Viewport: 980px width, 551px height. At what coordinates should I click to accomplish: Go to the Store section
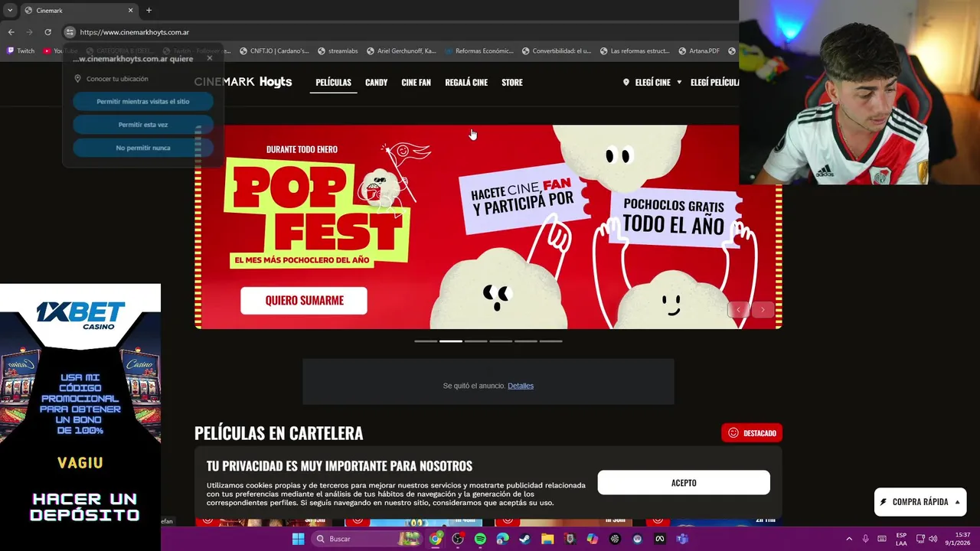click(512, 82)
